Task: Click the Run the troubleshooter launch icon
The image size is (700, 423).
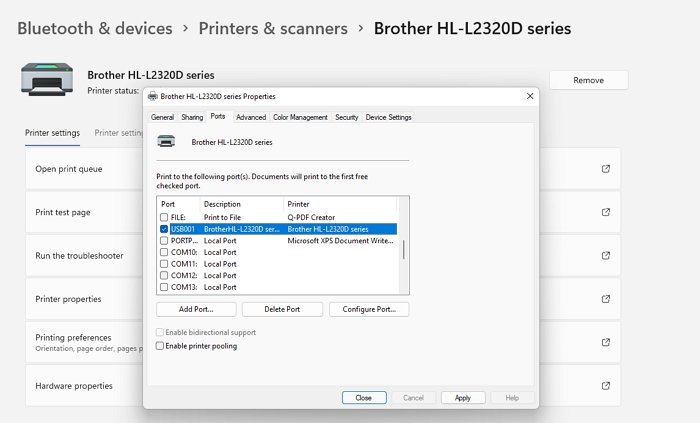Action: pyautogui.click(x=605, y=255)
